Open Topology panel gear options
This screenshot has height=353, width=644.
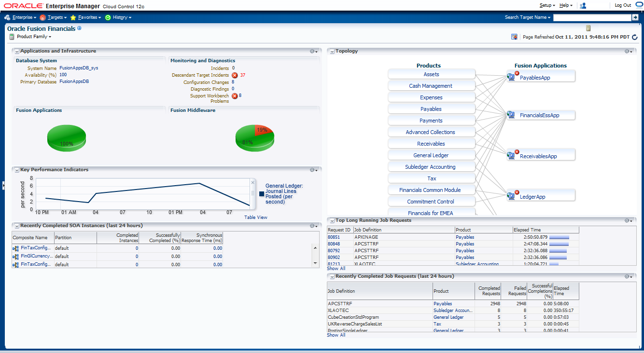629,51
